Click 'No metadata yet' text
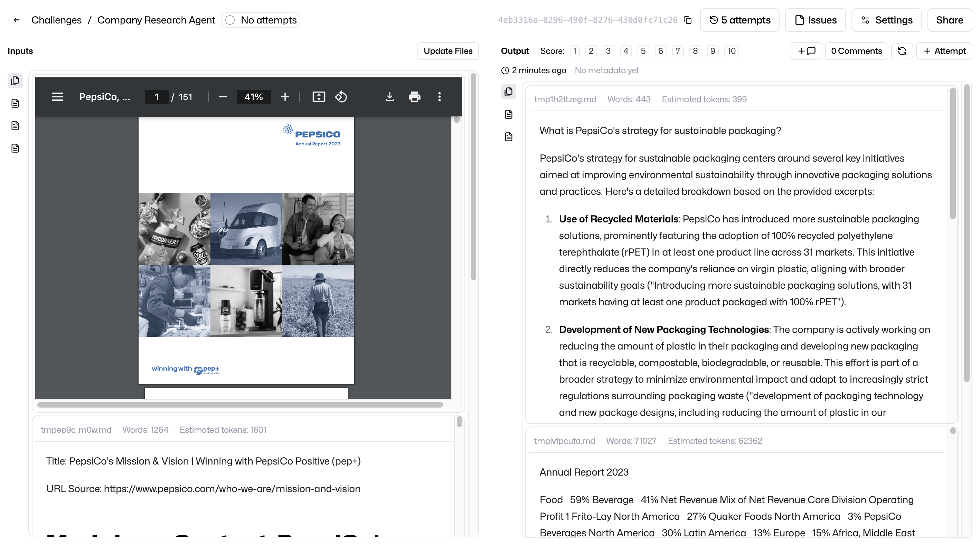 click(x=606, y=70)
